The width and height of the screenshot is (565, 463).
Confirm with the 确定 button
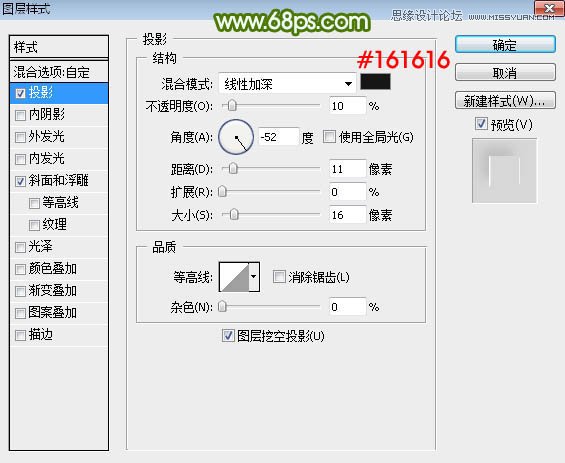coord(505,45)
